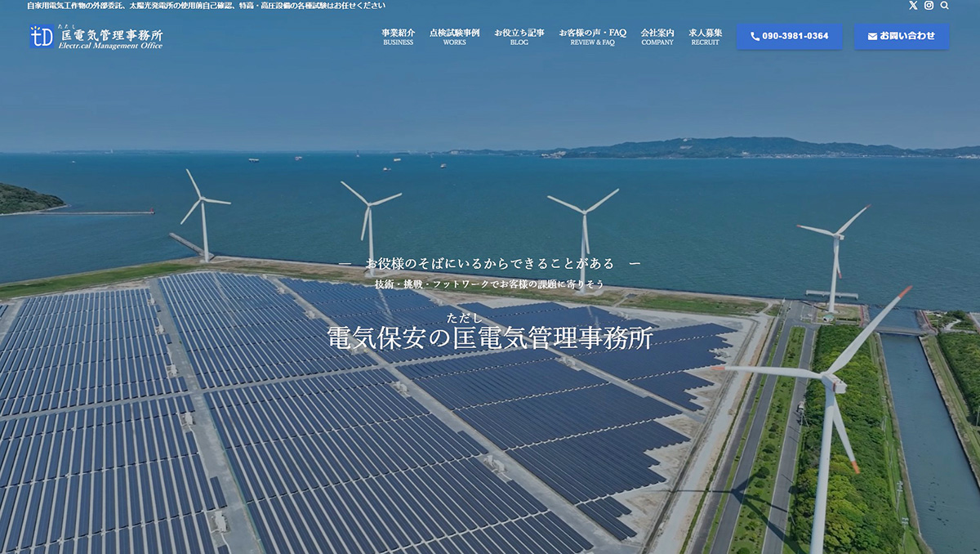980x554 pixels.
Task: Click the hero heading 電気保安の匡電気管理事務所
Action: click(490, 338)
